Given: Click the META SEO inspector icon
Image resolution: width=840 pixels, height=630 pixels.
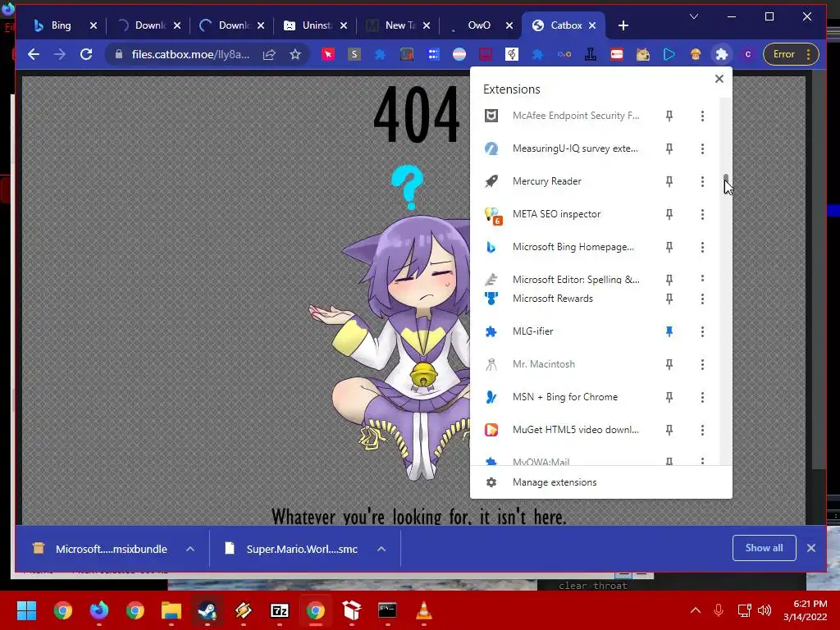Looking at the screenshot, I should click(x=492, y=215).
